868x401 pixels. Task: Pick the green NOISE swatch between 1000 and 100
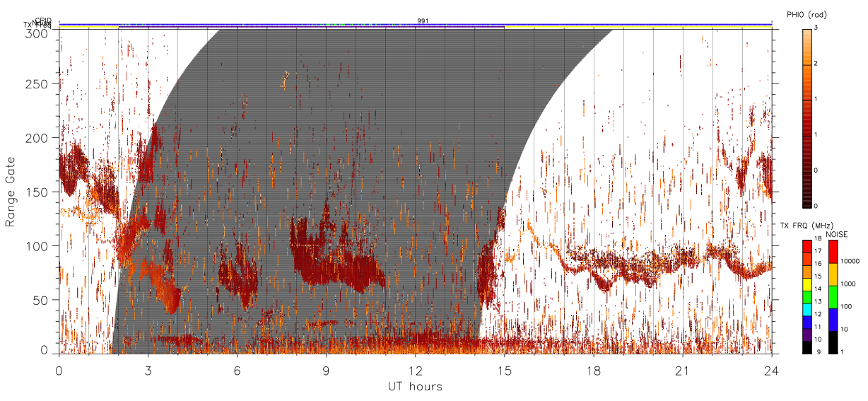click(833, 297)
